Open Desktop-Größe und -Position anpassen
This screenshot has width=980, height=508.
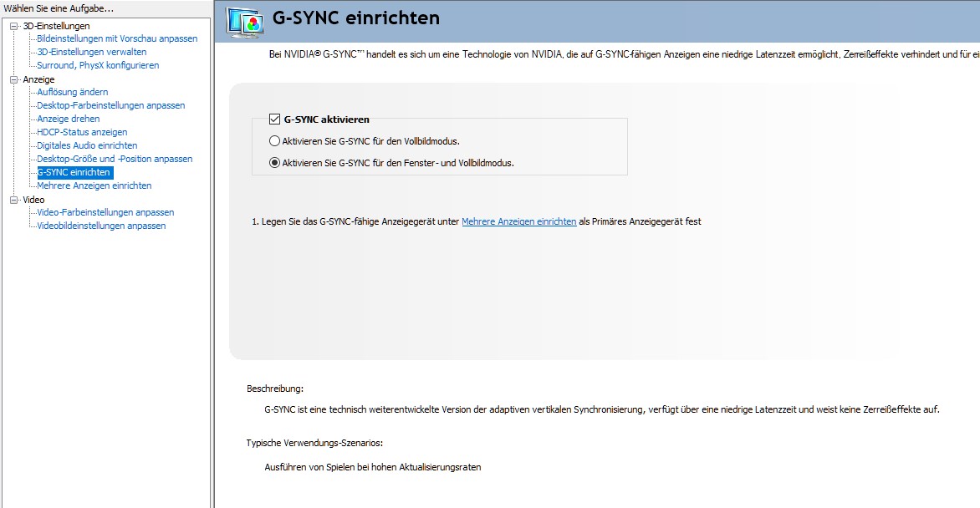[x=115, y=159]
